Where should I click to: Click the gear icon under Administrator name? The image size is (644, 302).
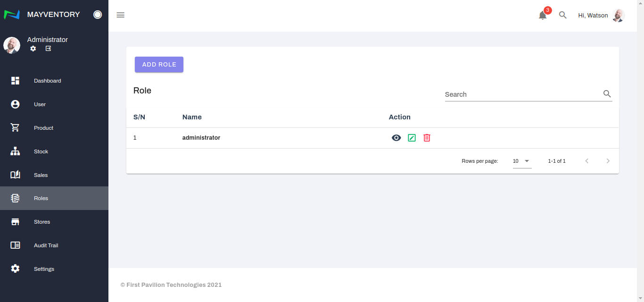click(33, 49)
